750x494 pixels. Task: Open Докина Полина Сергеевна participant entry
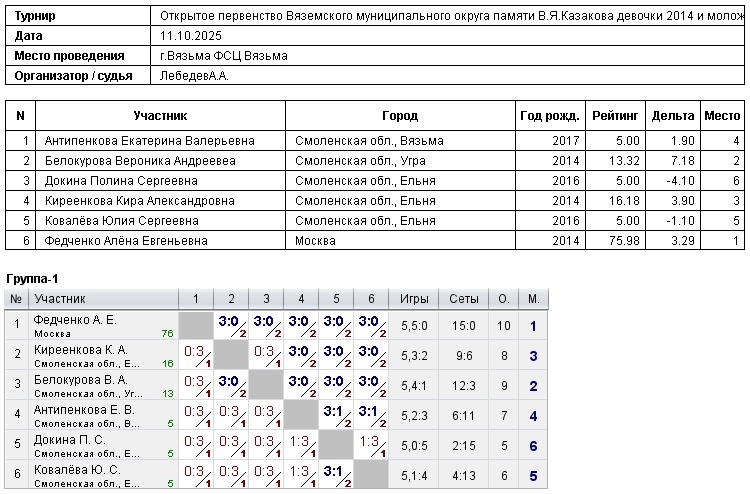click(120, 181)
